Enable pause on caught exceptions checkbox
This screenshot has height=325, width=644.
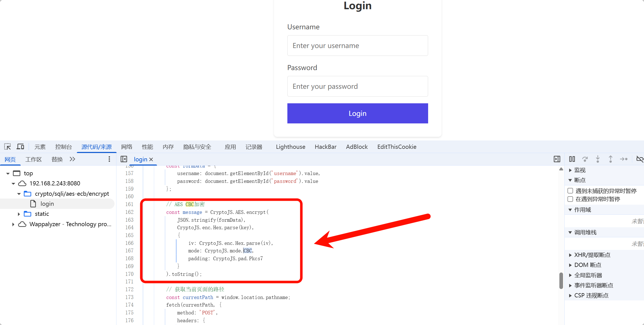point(570,199)
